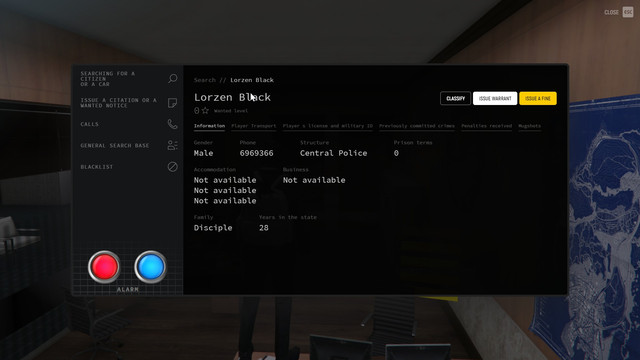
Task: Click the phone number 6969366
Action: pyautogui.click(x=256, y=153)
